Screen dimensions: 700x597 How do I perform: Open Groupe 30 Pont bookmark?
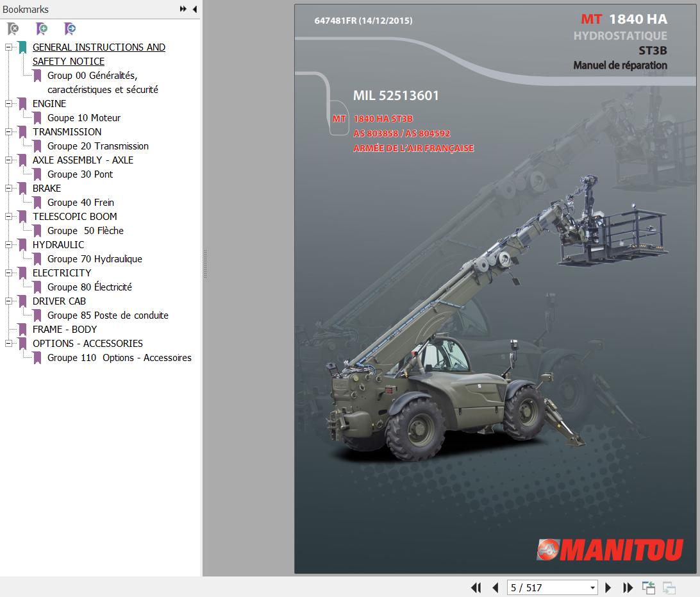coord(80,174)
